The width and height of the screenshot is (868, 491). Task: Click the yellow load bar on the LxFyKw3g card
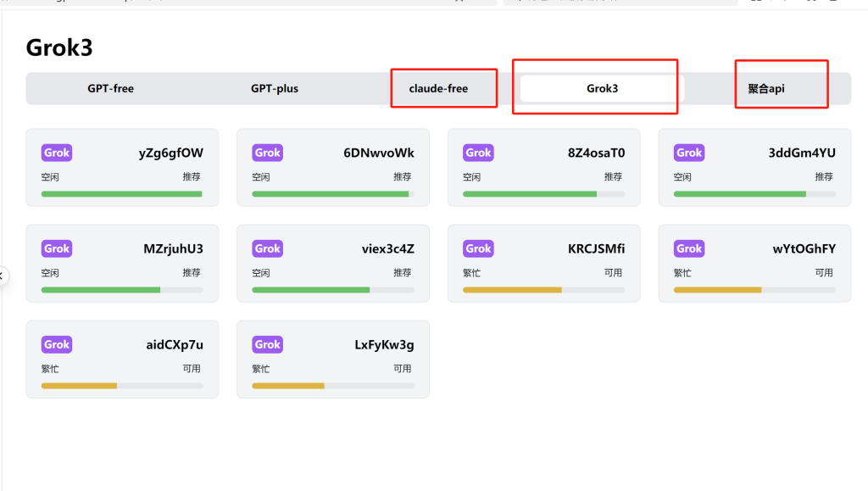(332, 386)
